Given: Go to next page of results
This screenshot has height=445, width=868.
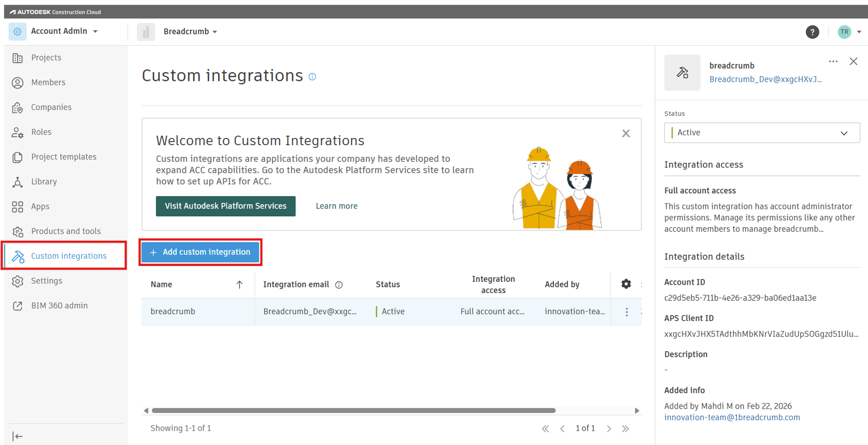Looking at the screenshot, I should pos(609,428).
